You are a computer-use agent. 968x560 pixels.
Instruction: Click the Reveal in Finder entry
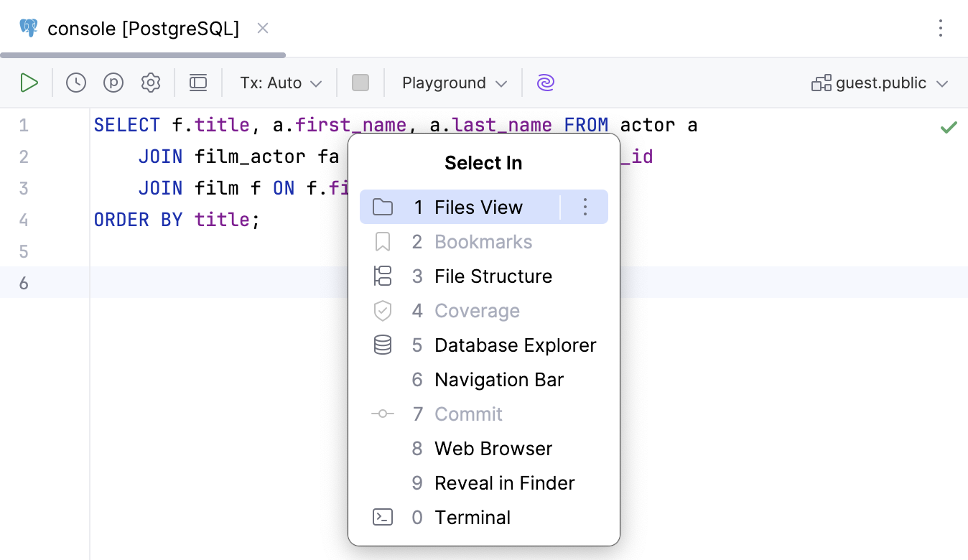click(x=504, y=482)
